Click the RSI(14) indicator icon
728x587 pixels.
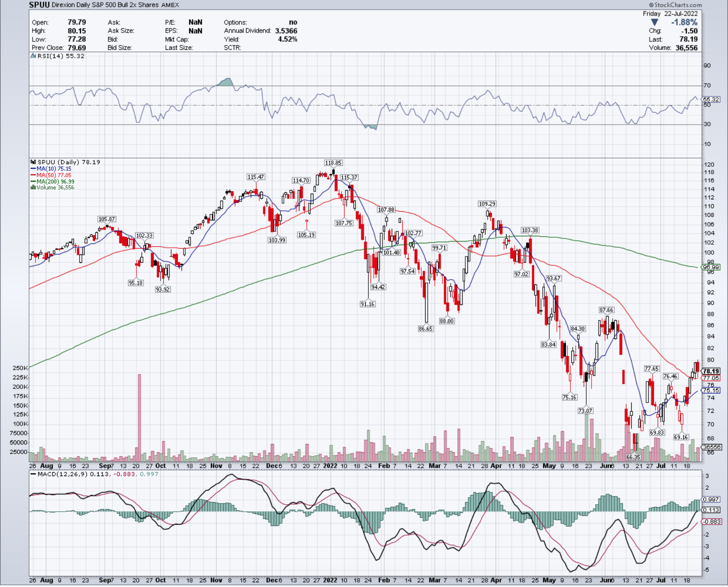coord(33,56)
